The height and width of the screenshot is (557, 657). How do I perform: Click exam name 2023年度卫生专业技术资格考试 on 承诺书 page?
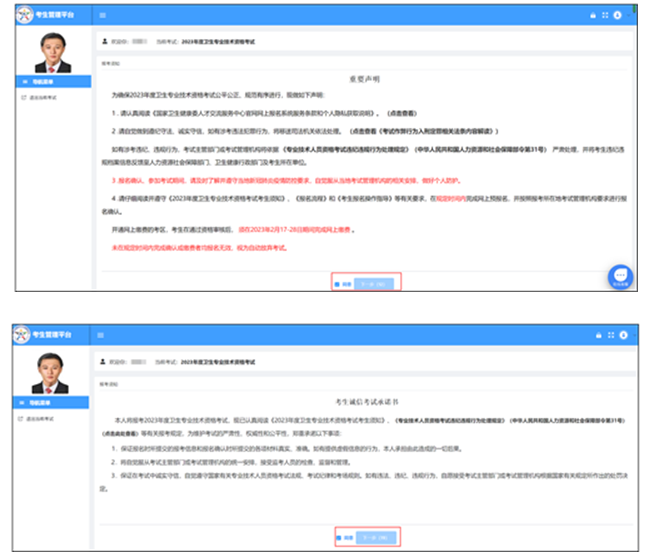(x=218, y=362)
